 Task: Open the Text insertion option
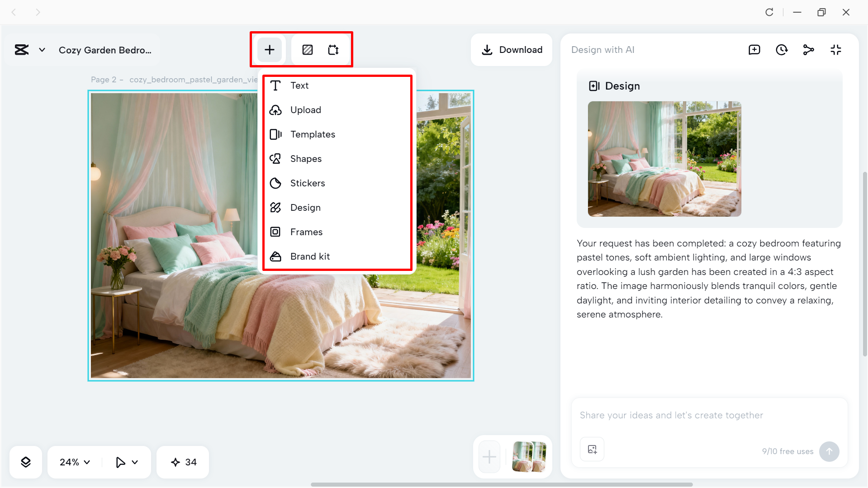pyautogui.click(x=299, y=85)
